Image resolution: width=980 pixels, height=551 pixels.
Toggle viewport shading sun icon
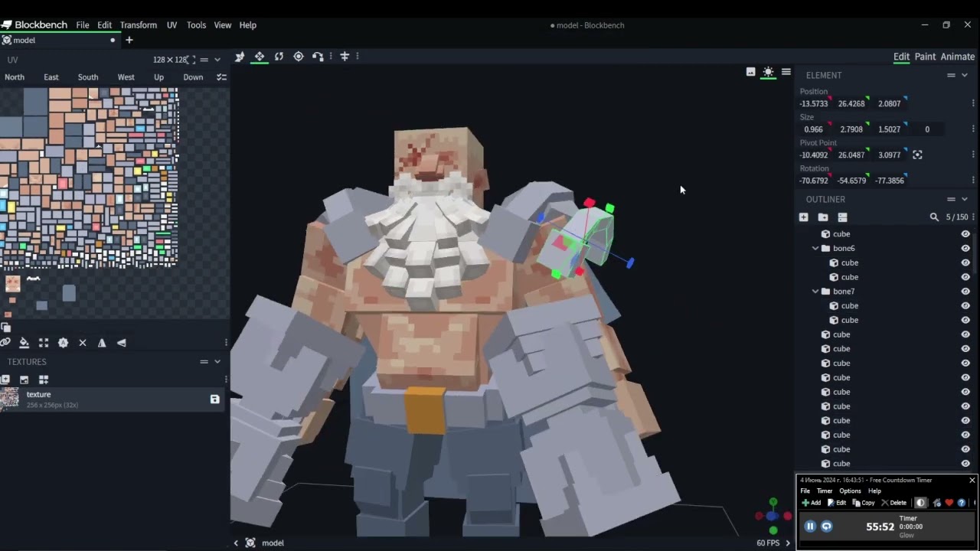[769, 72]
